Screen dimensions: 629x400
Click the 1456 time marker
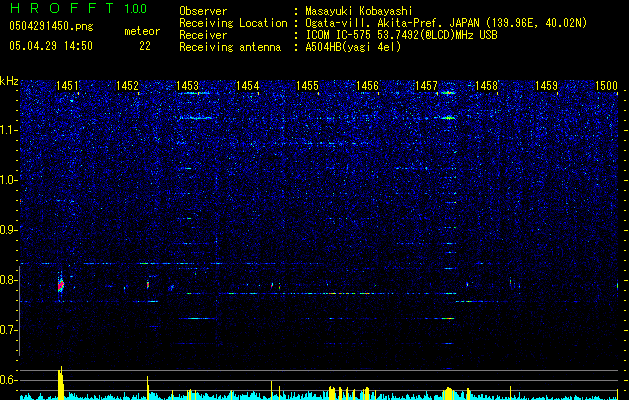[367, 86]
